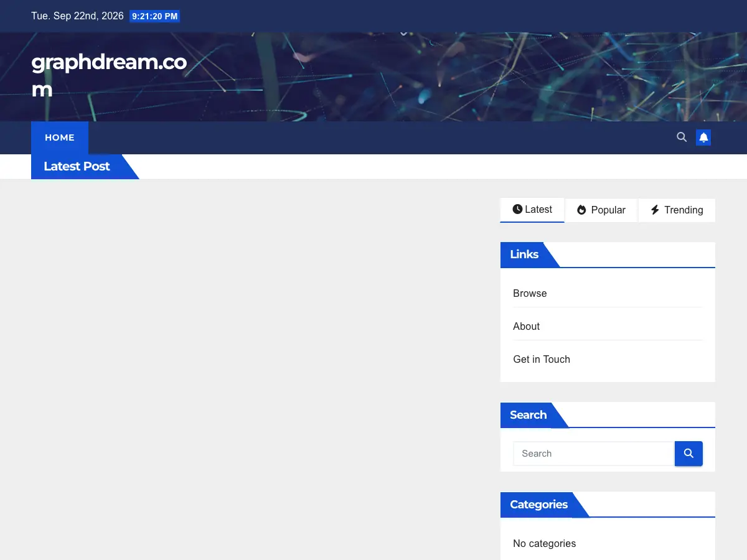Click the notification bell icon
Screen dimensions: 747x560
tap(703, 138)
